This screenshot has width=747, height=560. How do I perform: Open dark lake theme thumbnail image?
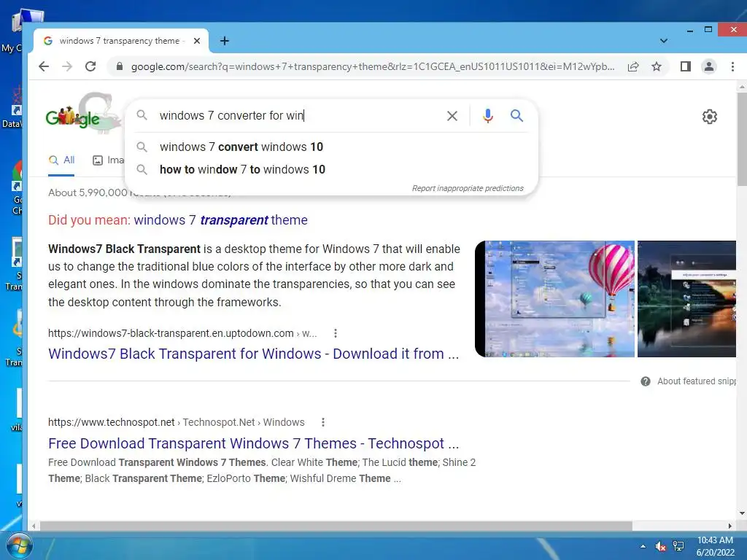point(686,299)
